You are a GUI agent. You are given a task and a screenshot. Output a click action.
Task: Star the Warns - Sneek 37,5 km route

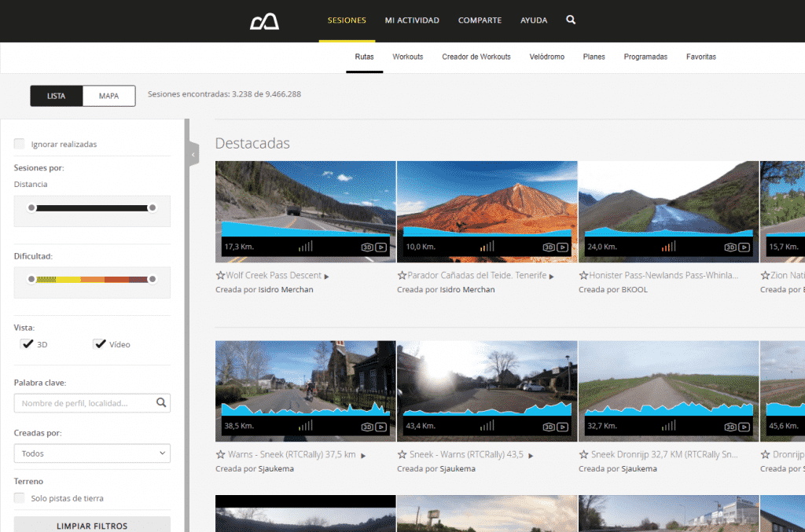coord(220,454)
